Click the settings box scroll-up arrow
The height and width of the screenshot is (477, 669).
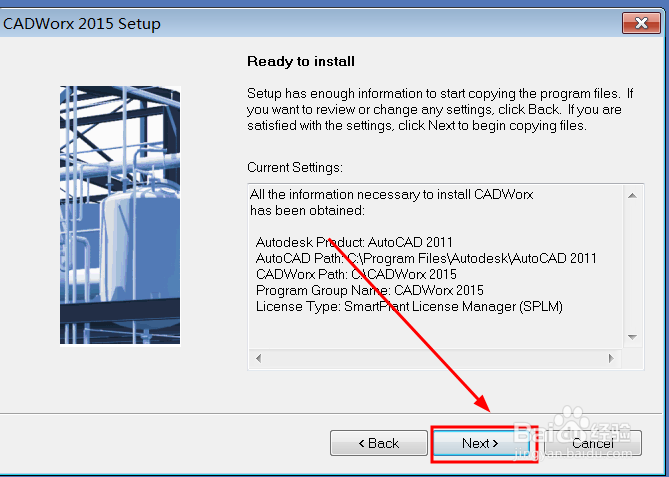tap(631, 193)
